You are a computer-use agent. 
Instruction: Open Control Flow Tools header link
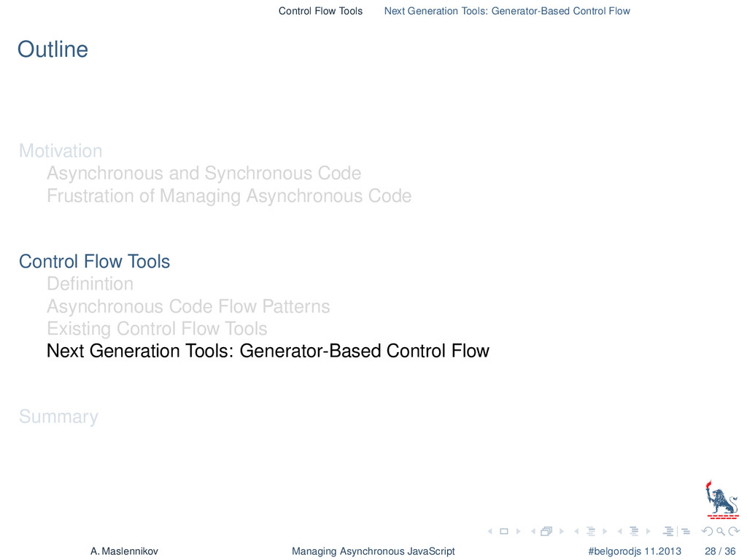click(321, 11)
